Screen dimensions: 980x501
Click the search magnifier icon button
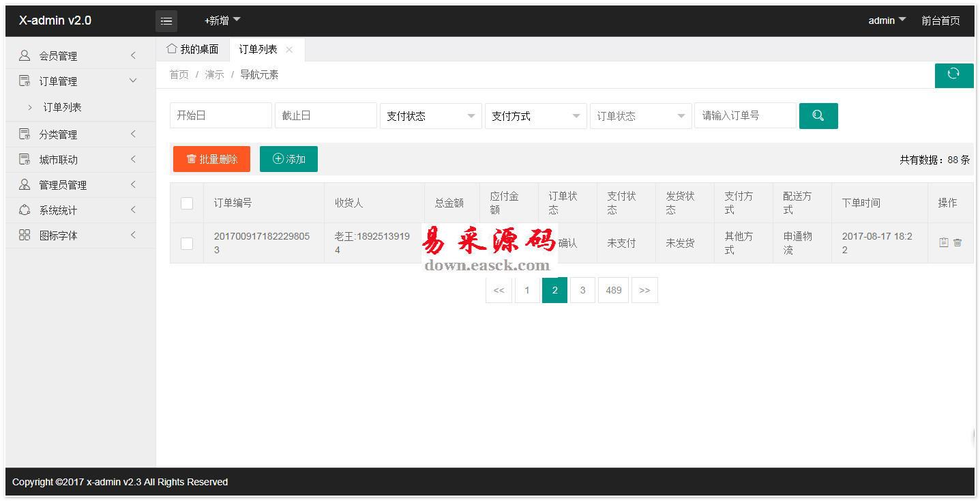818,115
